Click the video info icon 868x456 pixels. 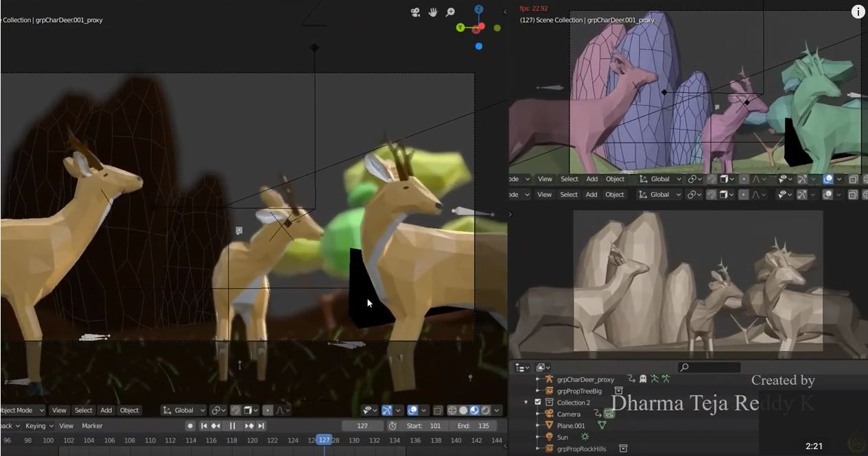(858, 12)
